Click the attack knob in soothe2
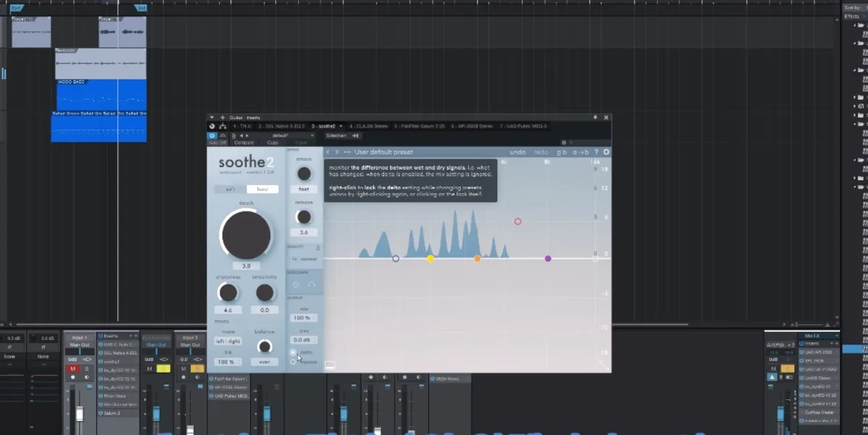 [305, 174]
